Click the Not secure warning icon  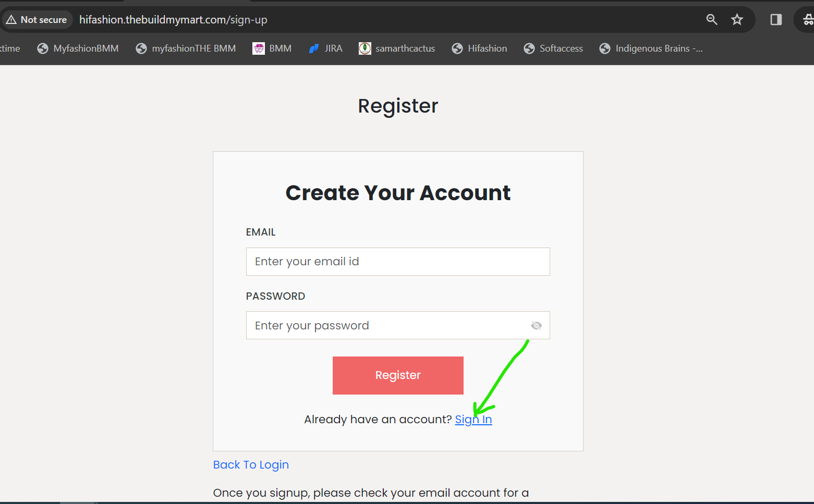point(11,20)
